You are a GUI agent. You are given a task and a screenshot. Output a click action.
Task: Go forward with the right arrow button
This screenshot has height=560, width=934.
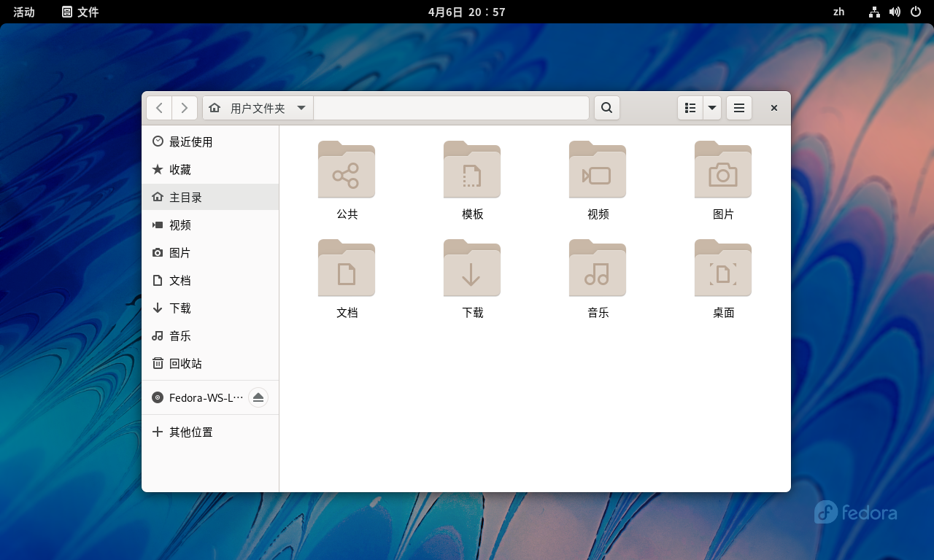pyautogui.click(x=185, y=108)
